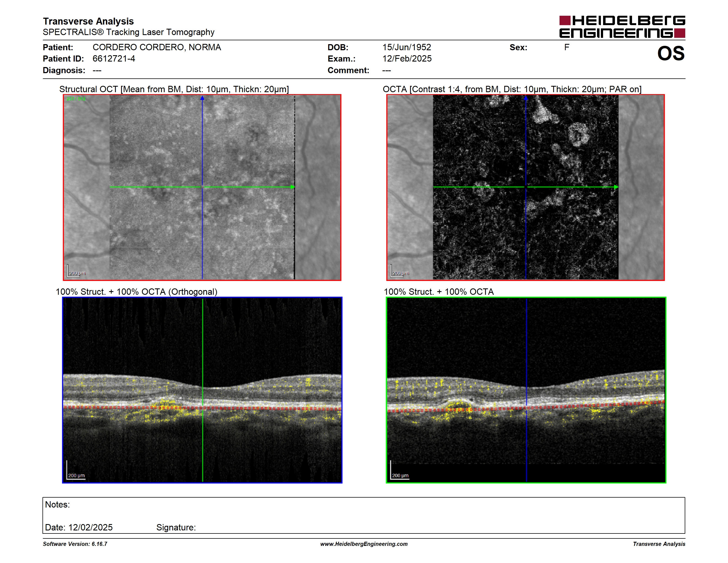The height and width of the screenshot is (563, 728).
Task: Click the Heidelberg Engineering logo
Action: click(x=622, y=27)
